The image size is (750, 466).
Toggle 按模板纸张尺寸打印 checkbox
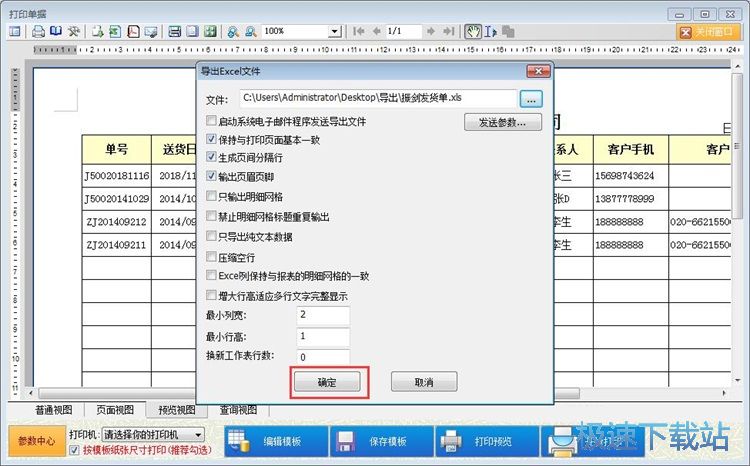click(x=74, y=450)
